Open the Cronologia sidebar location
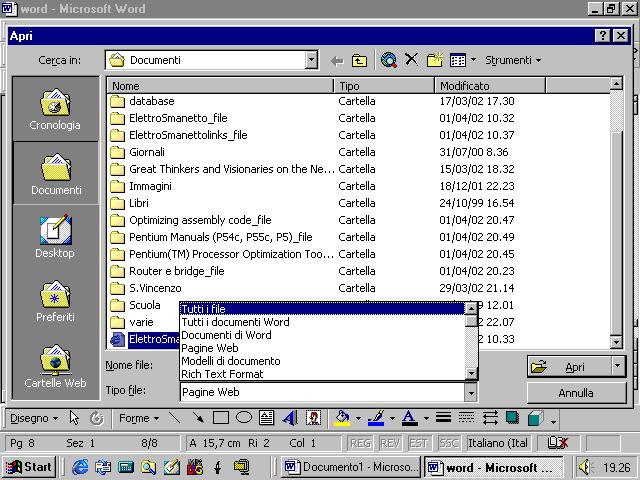This screenshot has width=640, height=480. [x=55, y=109]
